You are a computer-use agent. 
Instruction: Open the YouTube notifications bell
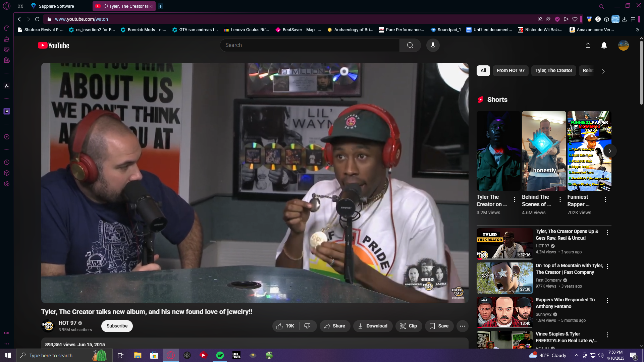[x=604, y=45]
